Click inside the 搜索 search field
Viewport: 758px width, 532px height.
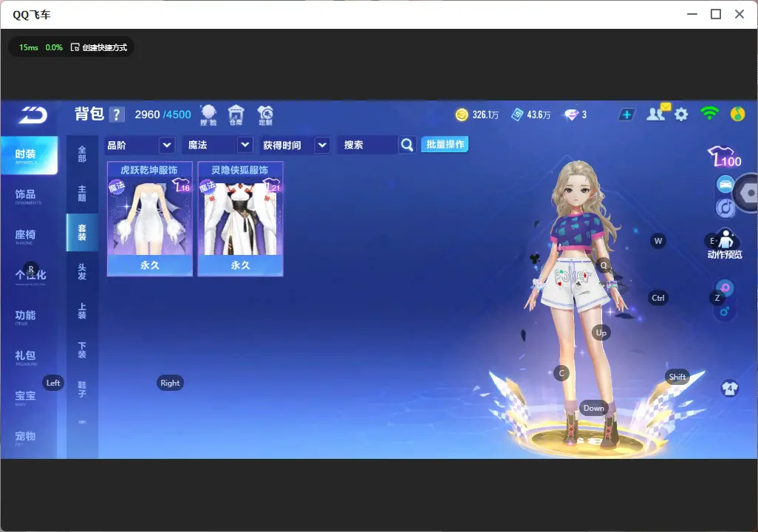pyautogui.click(x=369, y=145)
